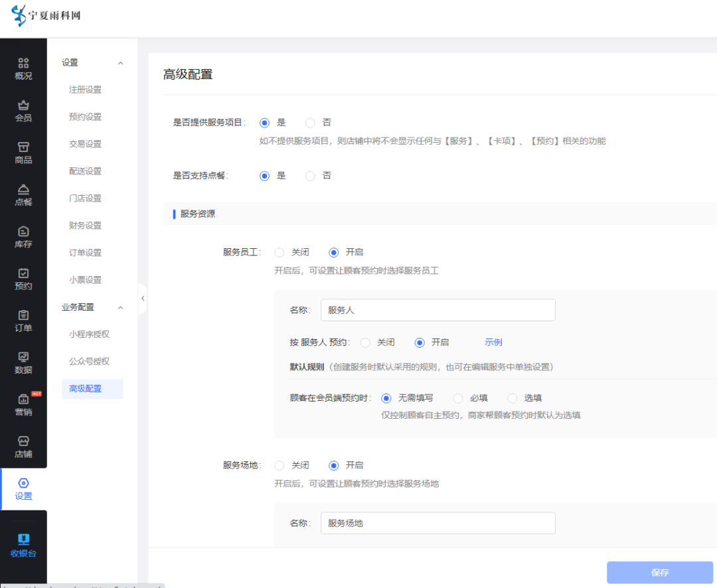Set 按服务人预约 to 关闭
Viewport: 717px width, 588px height.
click(365, 342)
